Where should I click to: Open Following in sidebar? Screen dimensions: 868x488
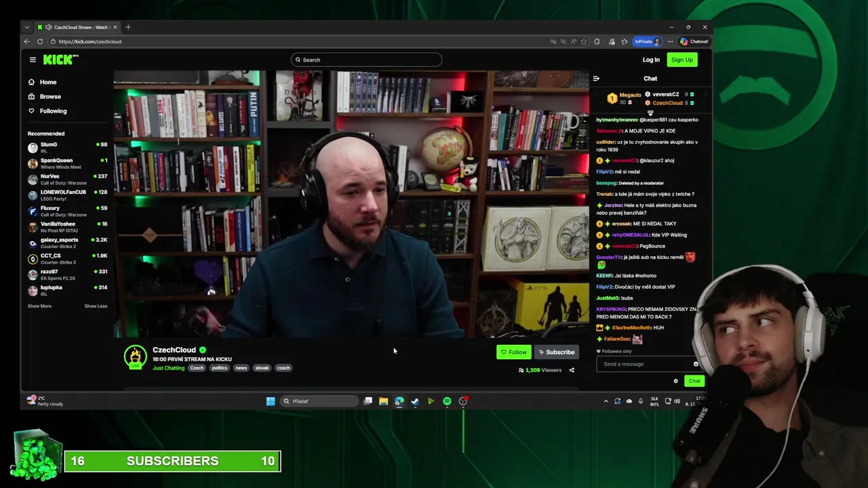coord(53,110)
